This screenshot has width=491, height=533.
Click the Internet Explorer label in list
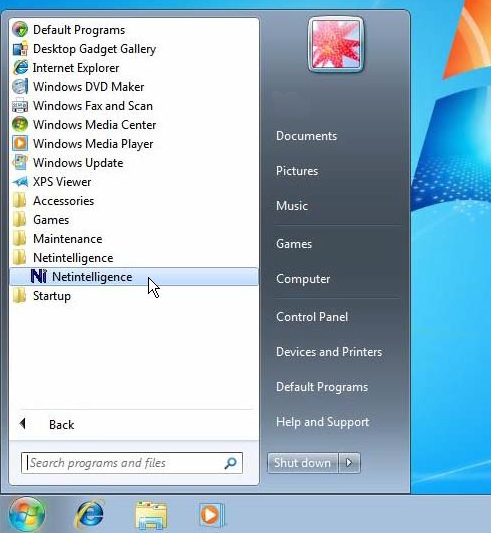point(76,68)
